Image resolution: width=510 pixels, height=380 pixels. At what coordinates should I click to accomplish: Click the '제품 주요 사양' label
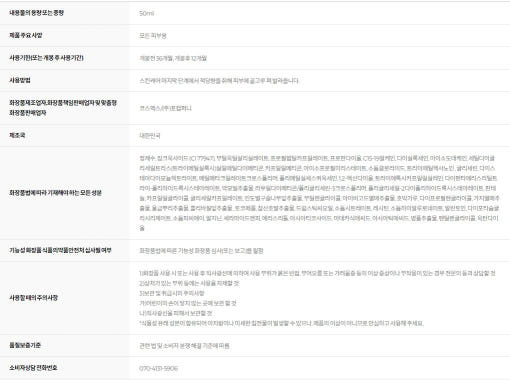click(x=26, y=35)
